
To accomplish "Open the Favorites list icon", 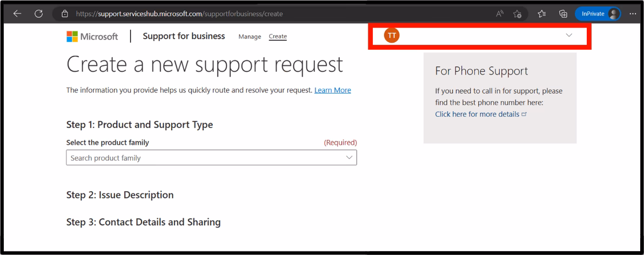I will [542, 14].
